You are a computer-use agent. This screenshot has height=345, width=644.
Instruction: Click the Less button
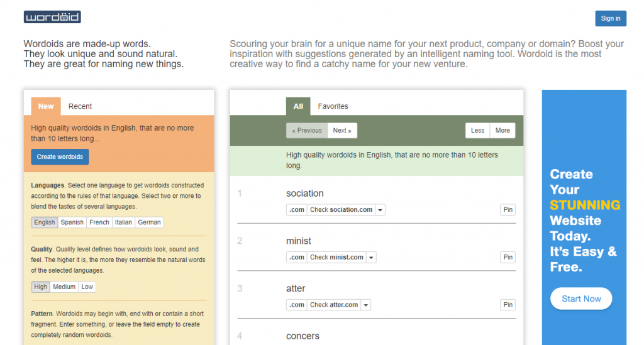[478, 131]
